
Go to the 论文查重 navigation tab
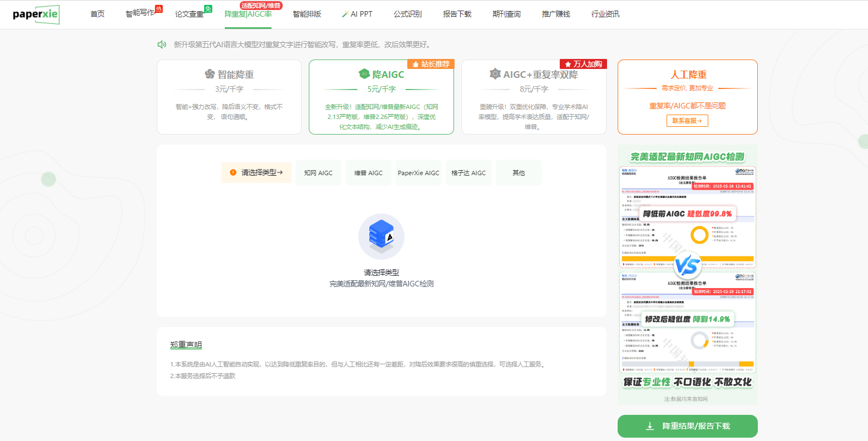pos(189,14)
